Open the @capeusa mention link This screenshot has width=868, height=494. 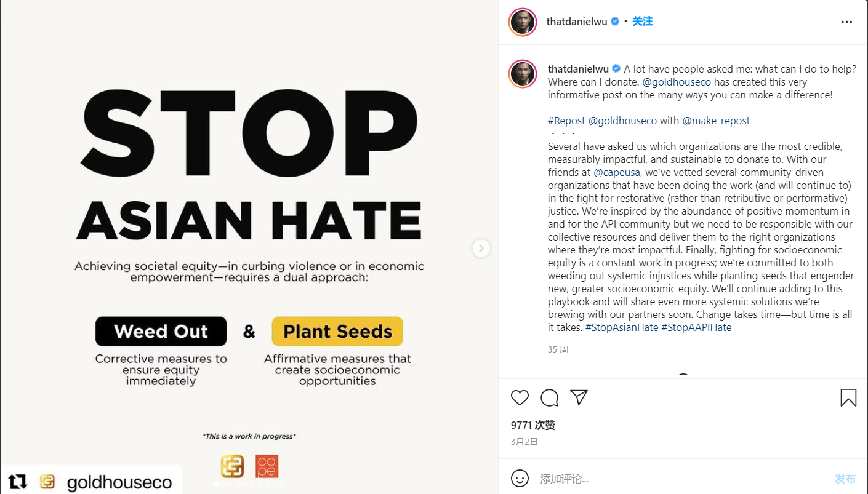[617, 173]
